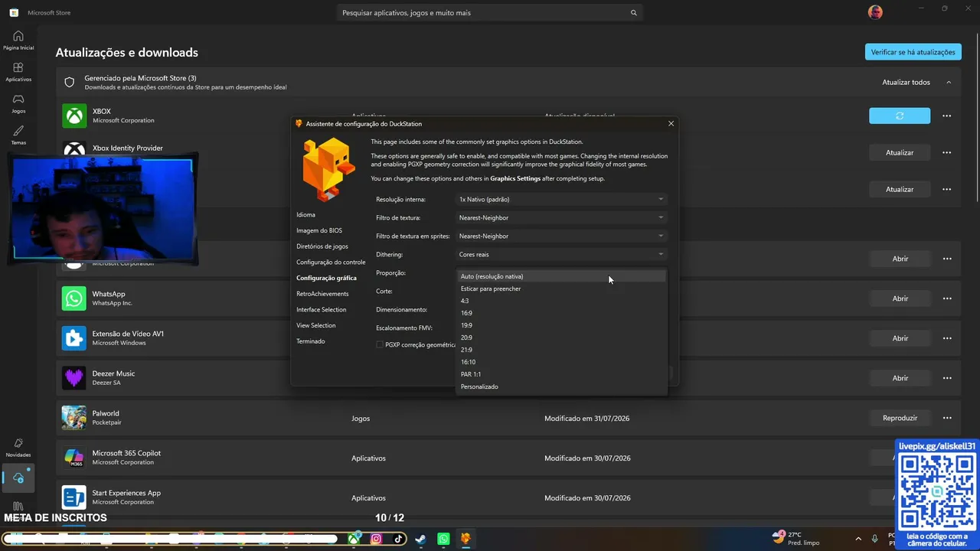Open Novidades in Store sidebar
This screenshot has height=551, width=980.
click(18, 448)
